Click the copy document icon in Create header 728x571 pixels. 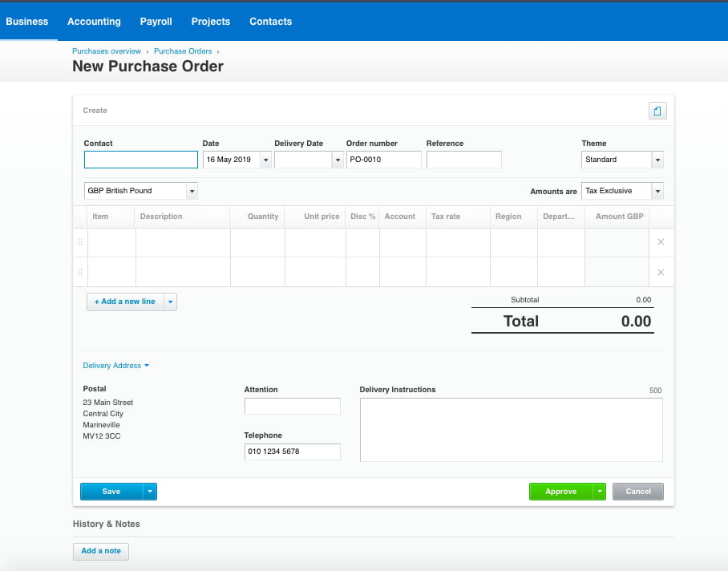tap(657, 111)
